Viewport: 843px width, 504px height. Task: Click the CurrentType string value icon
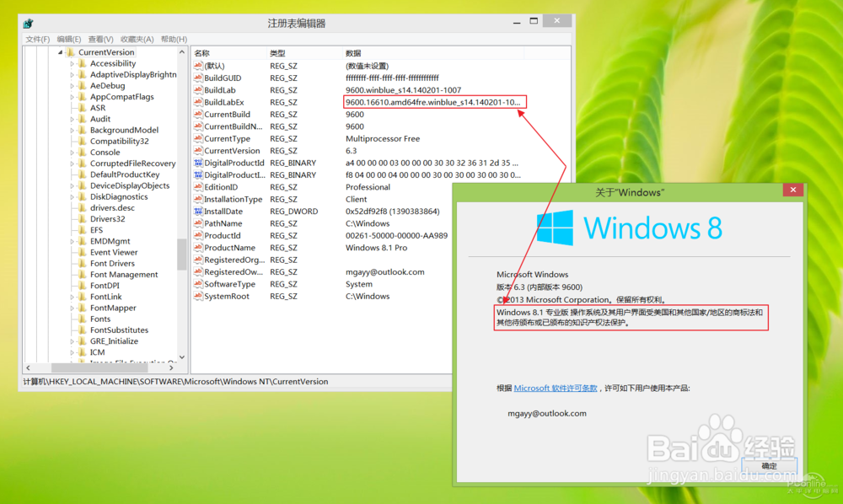coord(198,138)
